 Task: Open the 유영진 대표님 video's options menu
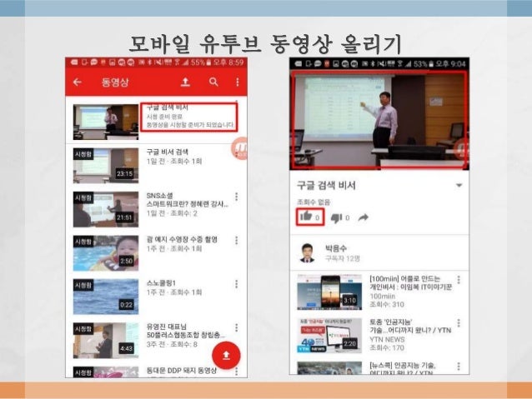[237, 328]
